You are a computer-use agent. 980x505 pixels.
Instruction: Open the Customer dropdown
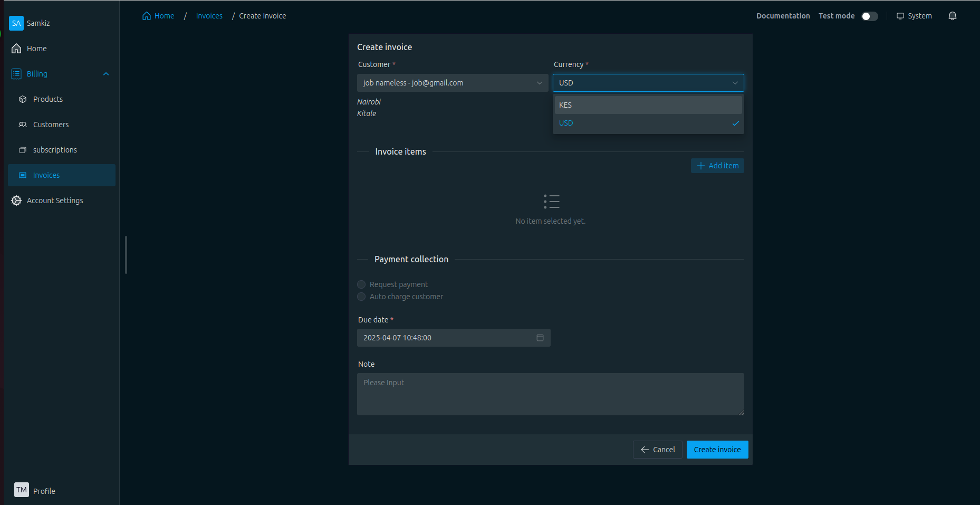point(452,83)
